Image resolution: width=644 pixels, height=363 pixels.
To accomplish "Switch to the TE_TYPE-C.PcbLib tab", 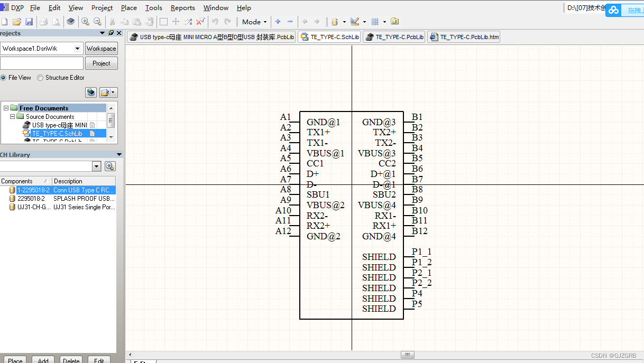I will 393,36.
